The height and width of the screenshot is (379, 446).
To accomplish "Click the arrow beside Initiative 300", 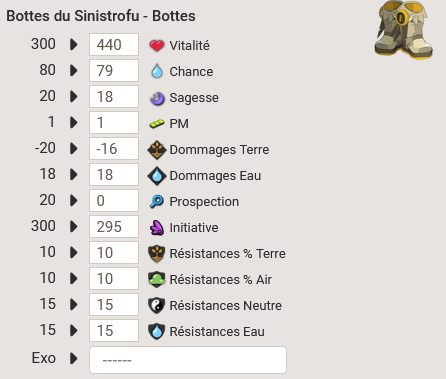I will pyautogui.click(x=74, y=226).
